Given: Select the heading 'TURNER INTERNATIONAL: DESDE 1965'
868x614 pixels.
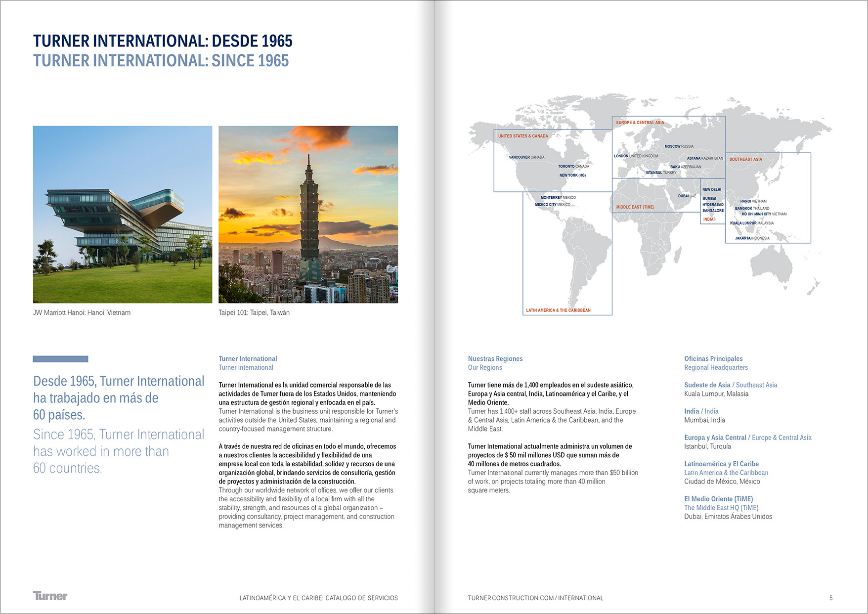Looking at the screenshot, I should [163, 41].
